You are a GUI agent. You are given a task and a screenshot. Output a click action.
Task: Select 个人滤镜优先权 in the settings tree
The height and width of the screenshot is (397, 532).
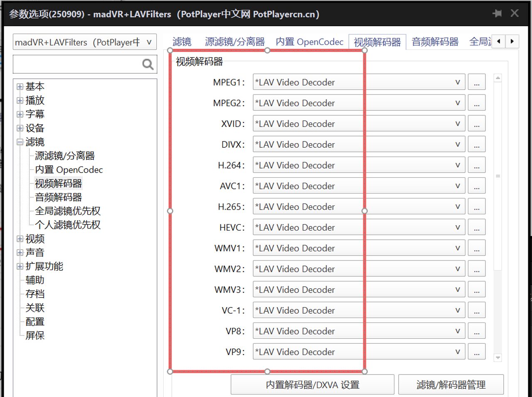point(68,225)
